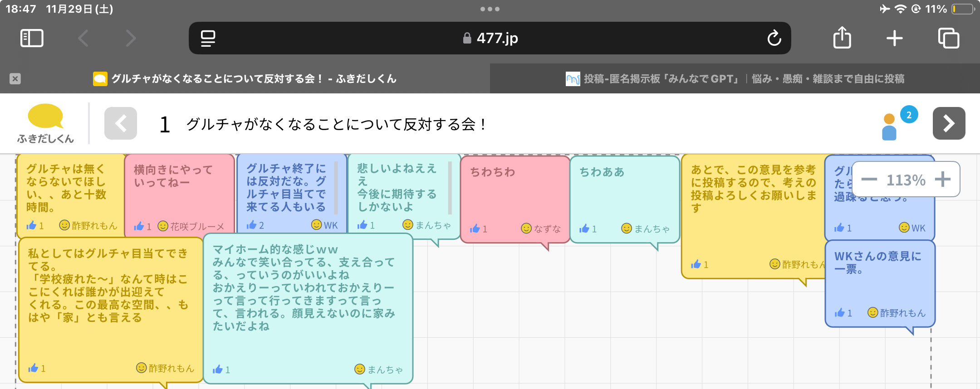Viewport: 980px width, 389px height.
Task: Select the WKさんの意見に一票 speech bubble
Action: coord(879,281)
